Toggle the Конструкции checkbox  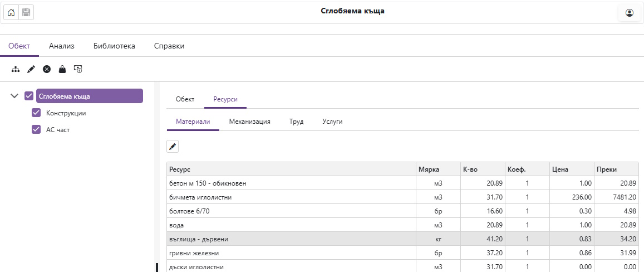point(37,113)
